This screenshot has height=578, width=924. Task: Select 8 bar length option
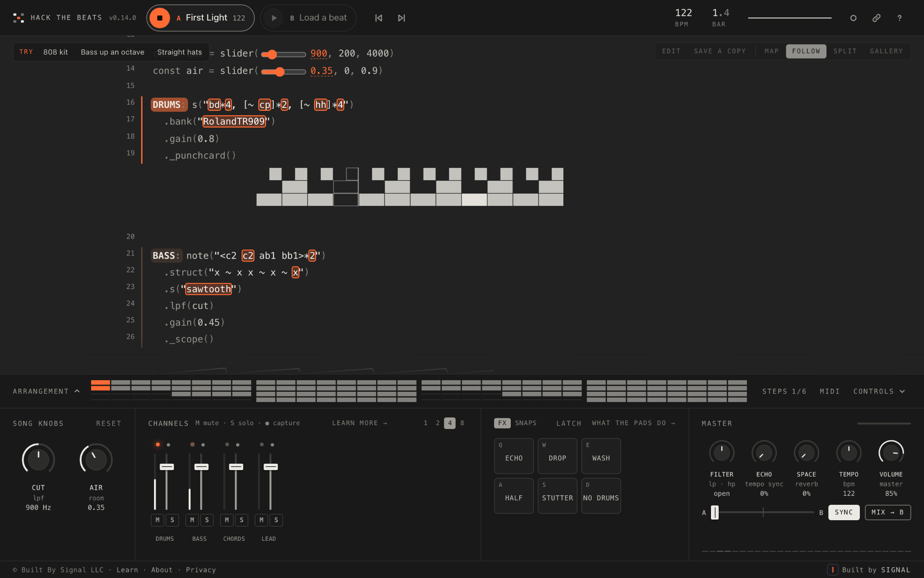(x=462, y=423)
